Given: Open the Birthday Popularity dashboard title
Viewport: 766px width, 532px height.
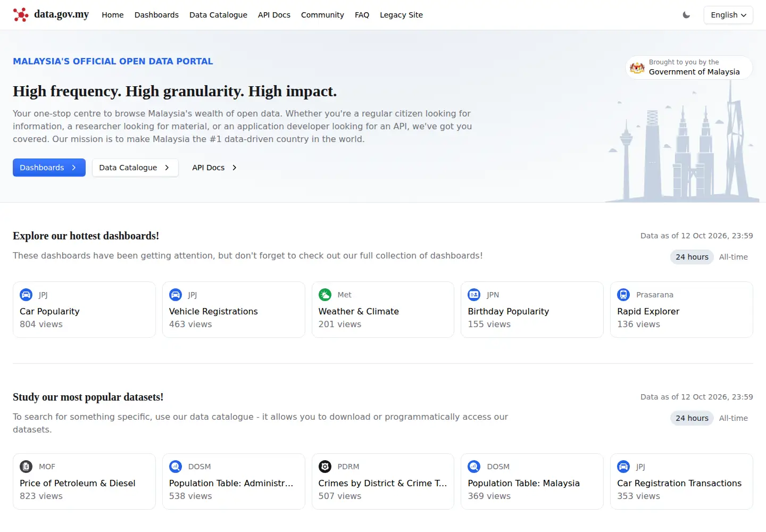Looking at the screenshot, I should pyautogui.click(x=509, y=311).
